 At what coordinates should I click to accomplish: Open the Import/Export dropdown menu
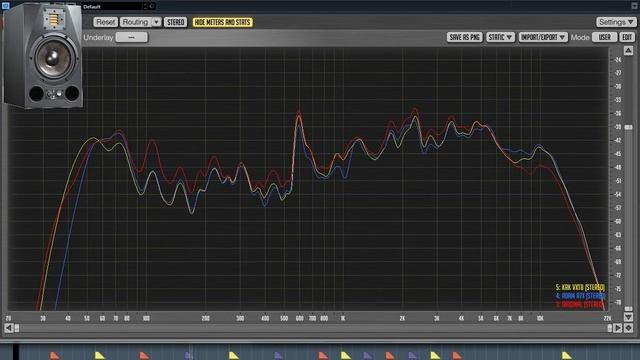pos(543,37)
